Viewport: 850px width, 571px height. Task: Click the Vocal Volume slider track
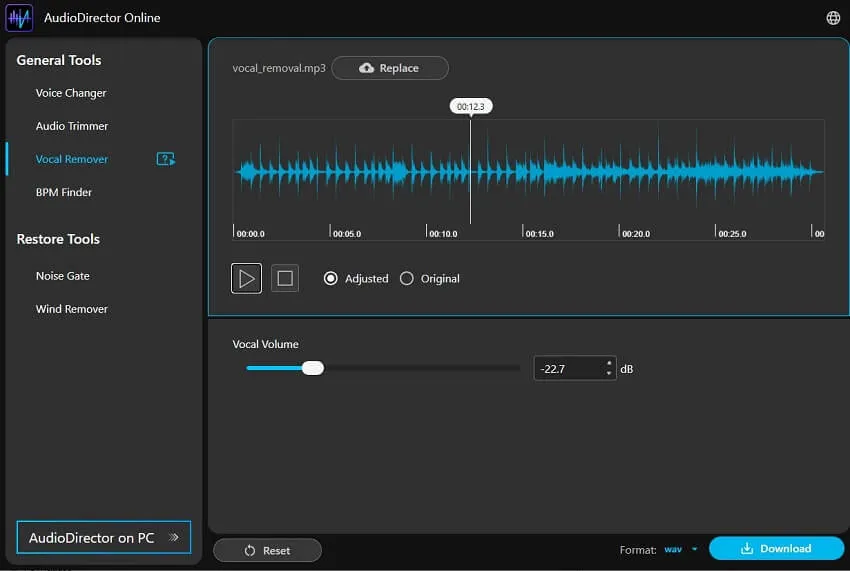(x=383, y=368)
